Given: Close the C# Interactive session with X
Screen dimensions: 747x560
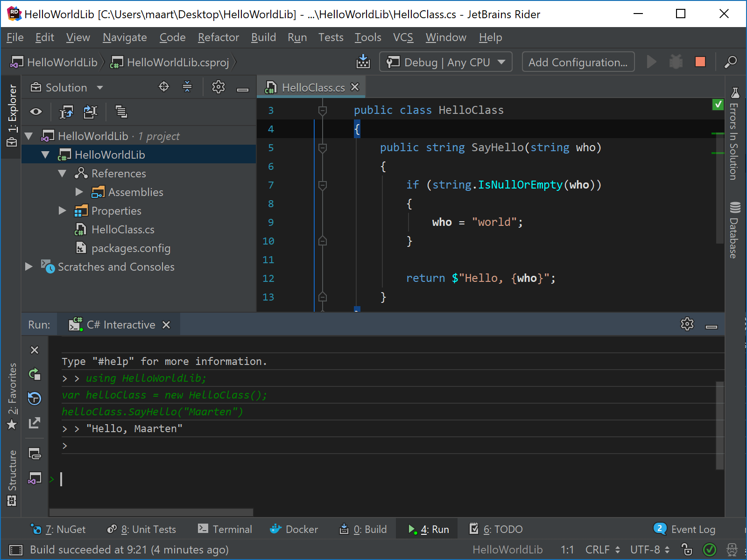Looking at the screenshot, I should click(x=34, y=350).
